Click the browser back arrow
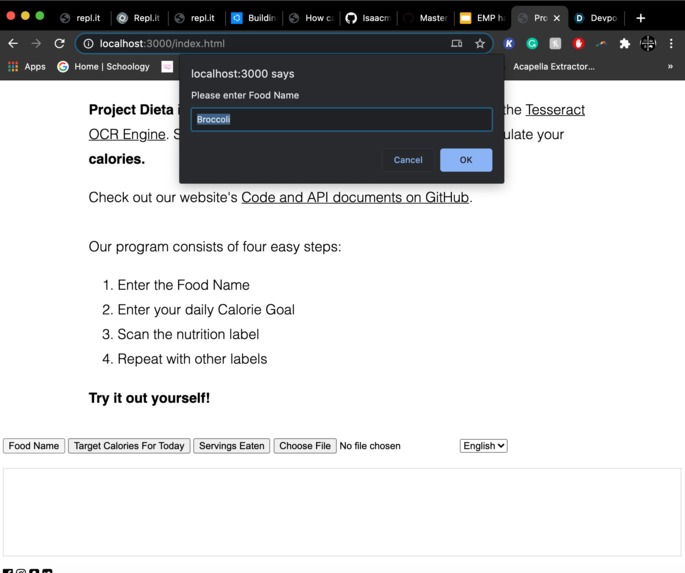The image size is (685, 573). click(13, 43)
